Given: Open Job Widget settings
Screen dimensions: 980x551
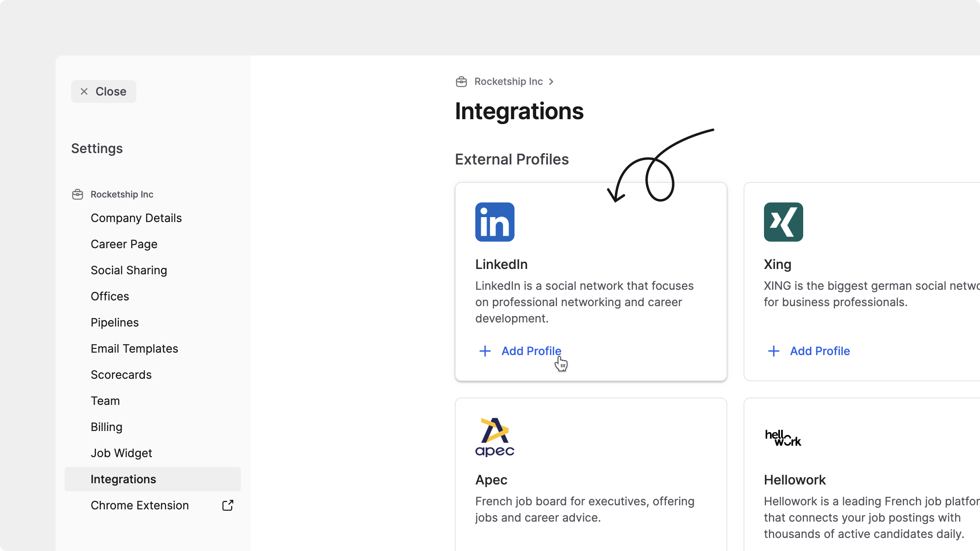Looking at the screenshot, I should tap(121, 453).
